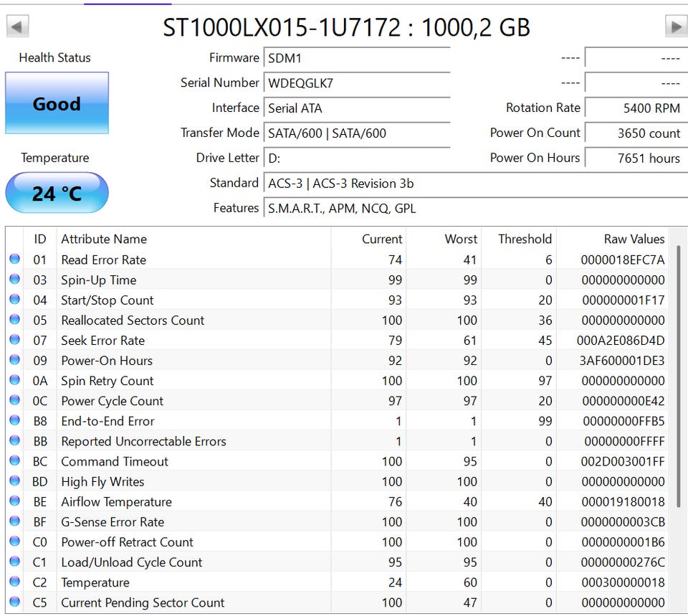Click the status dot for Power Cycle Count
The width and height of the screenshot is (688, 616).
pos(14,400)
